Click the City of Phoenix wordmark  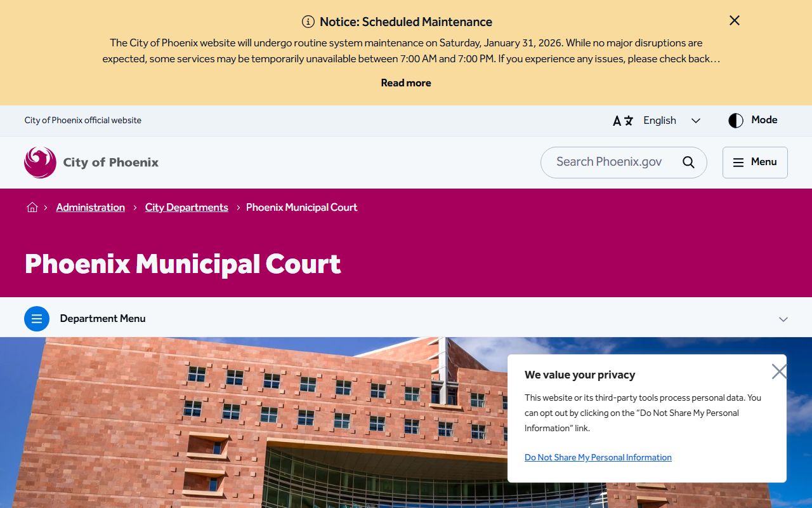pos(111,163)
